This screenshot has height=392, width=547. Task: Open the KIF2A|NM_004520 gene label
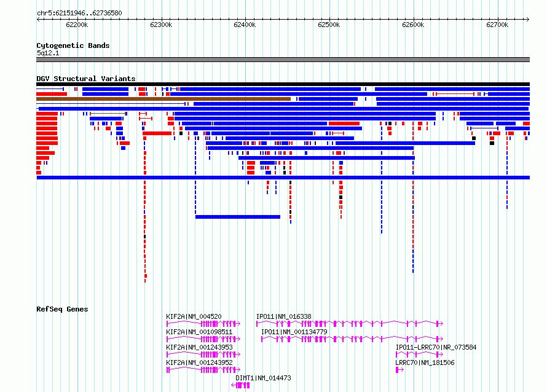(x=194, y=316)
